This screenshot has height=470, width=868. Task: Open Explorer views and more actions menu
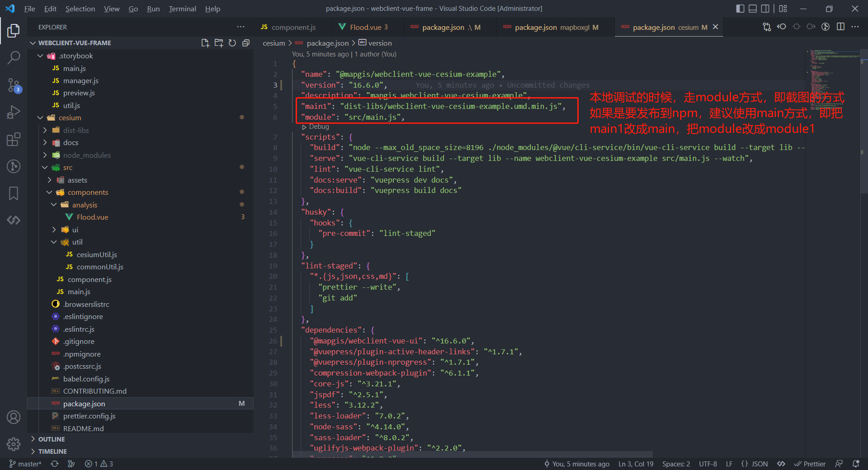pyautogui.click(x=241, y=27)
